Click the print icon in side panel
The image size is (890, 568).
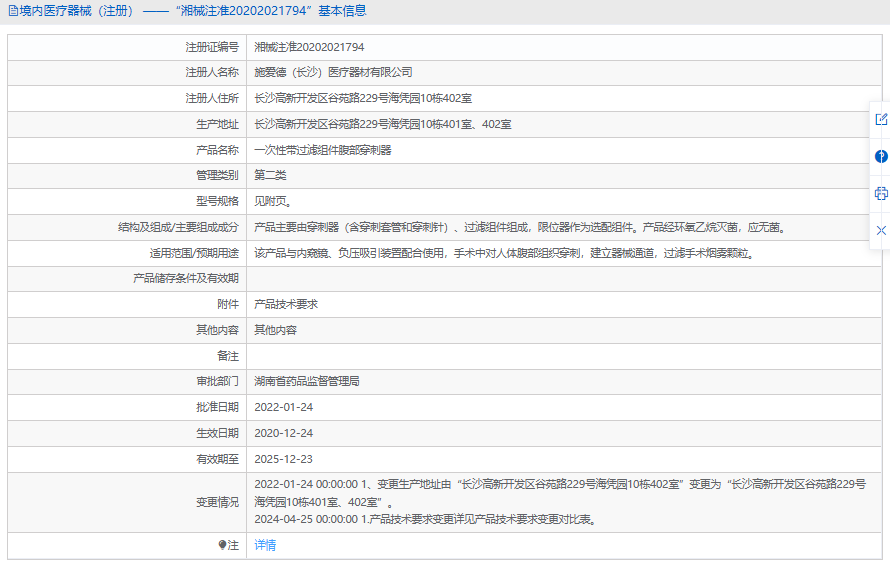(x=881, y=193)
